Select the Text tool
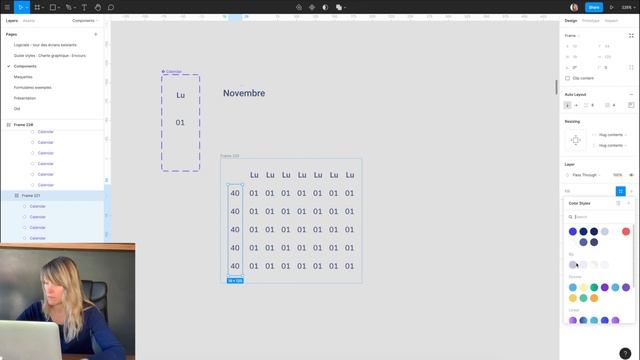 coord(84,7)
